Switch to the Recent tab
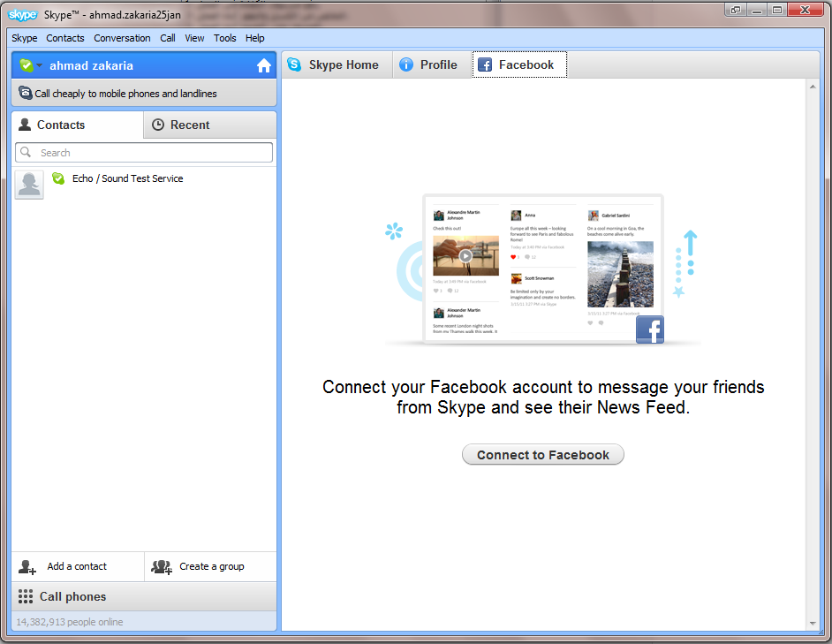The height and width of the screenshot is (644, 832). tap(210, 125)
